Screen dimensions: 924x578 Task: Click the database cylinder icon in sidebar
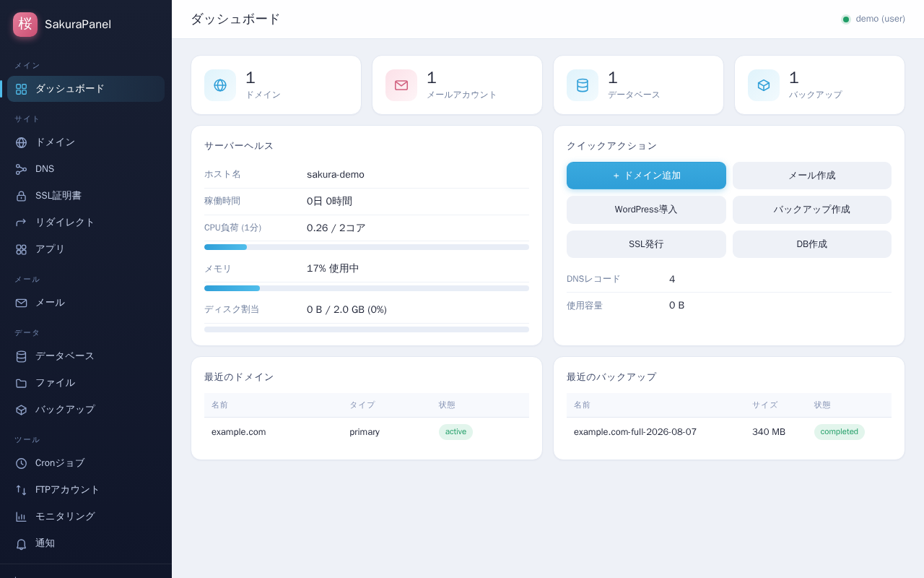(21, 356)
